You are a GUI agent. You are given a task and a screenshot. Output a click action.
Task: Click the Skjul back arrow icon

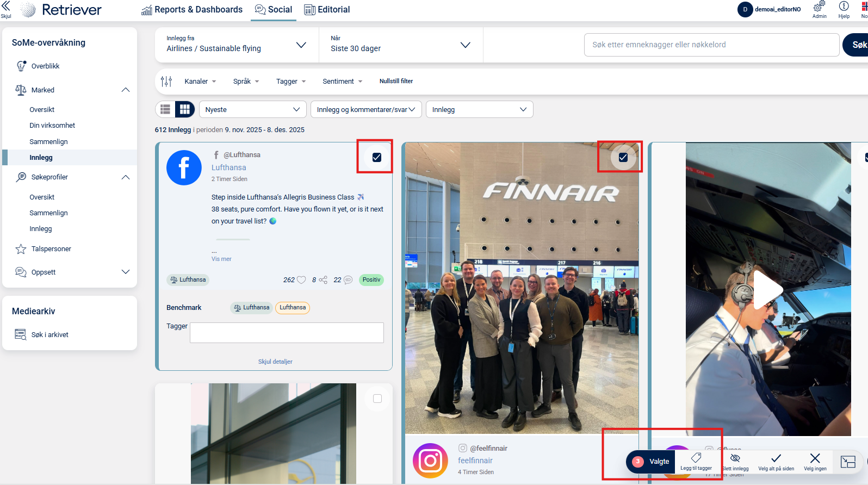click(x=6, y=7)
